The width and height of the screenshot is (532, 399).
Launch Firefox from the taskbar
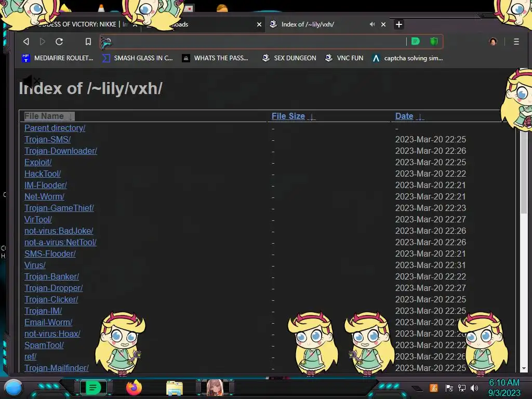134,388
